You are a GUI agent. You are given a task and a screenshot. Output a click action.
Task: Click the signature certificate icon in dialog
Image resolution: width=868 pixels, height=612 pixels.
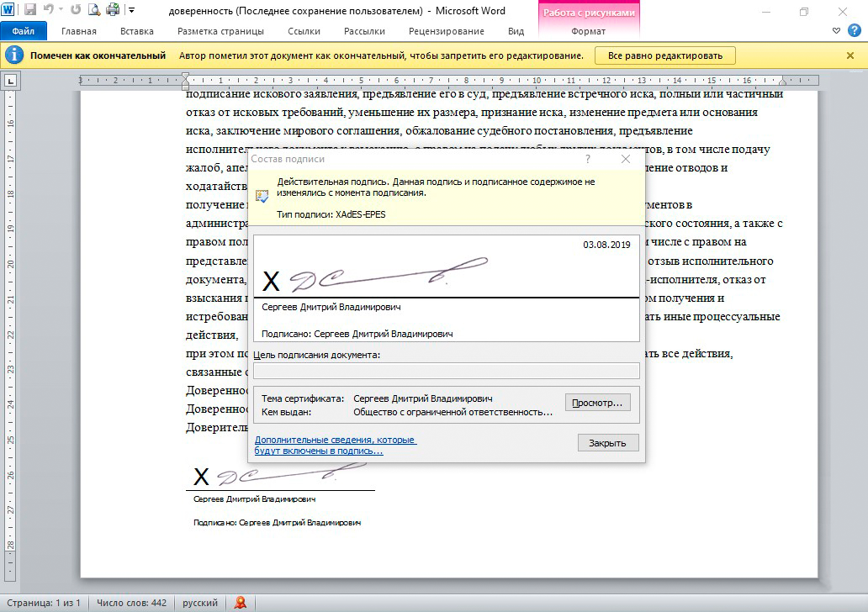[262, 196]
